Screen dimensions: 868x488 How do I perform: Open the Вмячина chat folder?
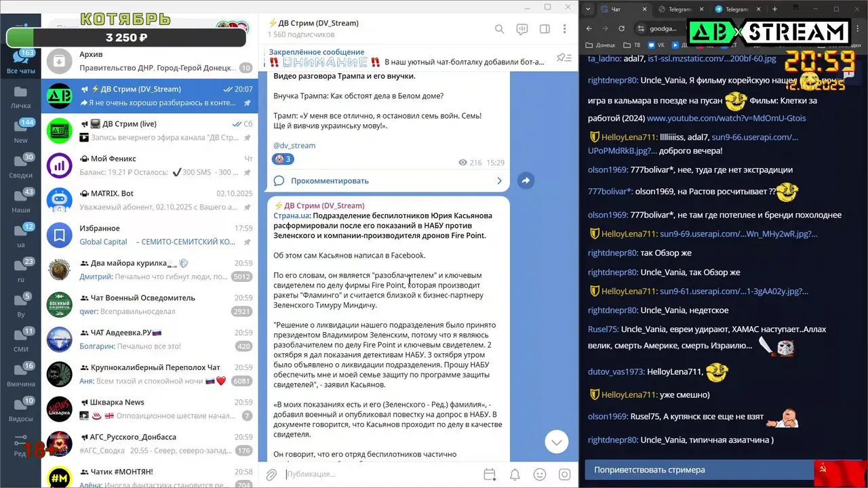(20, 375)
